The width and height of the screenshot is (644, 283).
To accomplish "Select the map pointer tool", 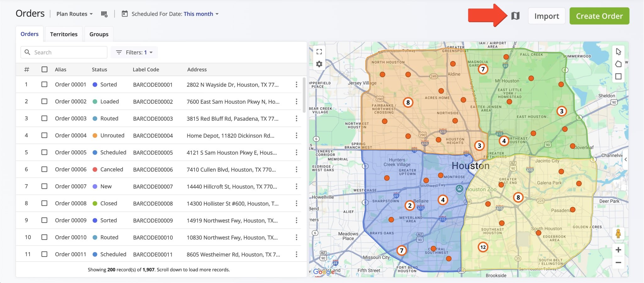I will coord(618,52).
